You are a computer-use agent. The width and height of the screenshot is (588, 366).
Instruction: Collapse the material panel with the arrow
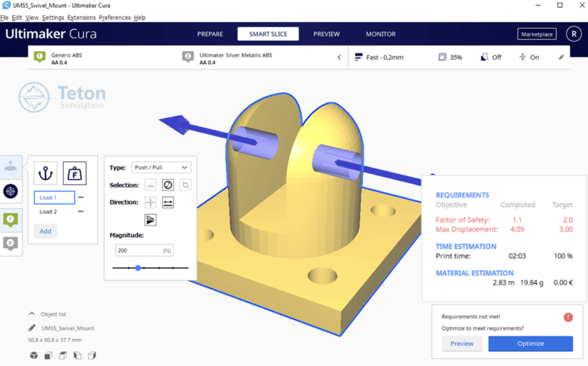(339, 57)
